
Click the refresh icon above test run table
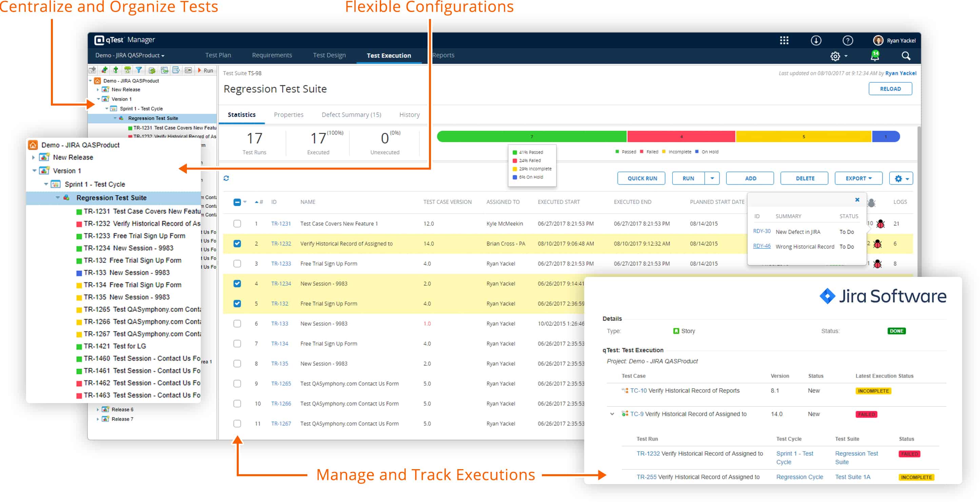click(226, 178)
